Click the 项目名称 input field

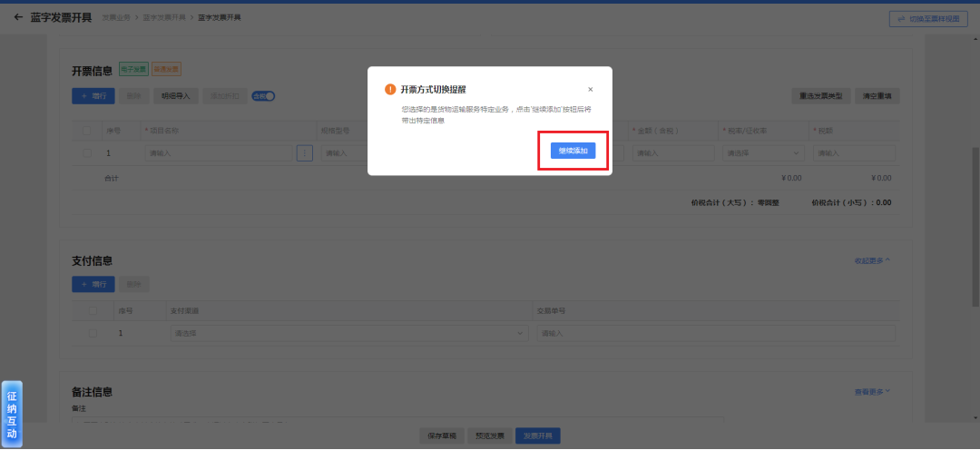click(219, 153)
